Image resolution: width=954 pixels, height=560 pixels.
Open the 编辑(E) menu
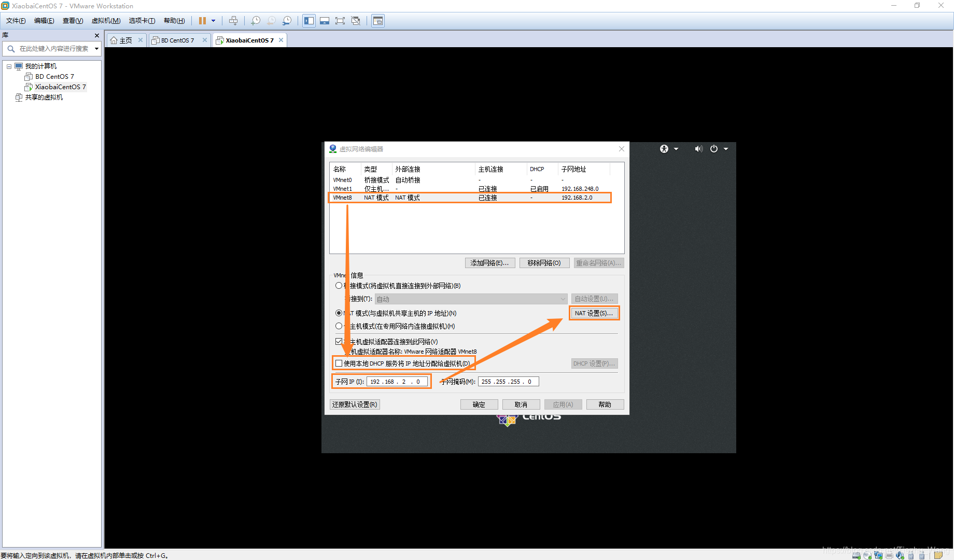click(44, 21)
